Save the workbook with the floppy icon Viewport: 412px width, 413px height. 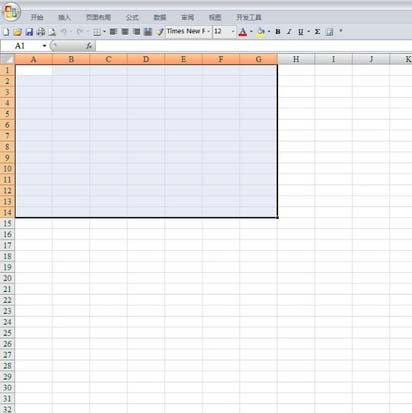[29, 32]
